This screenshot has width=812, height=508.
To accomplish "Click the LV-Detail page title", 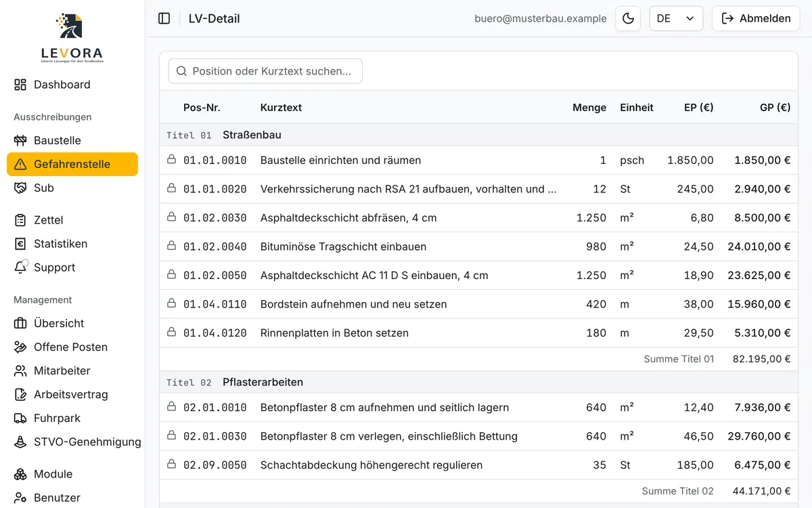I will click(215, 18).
